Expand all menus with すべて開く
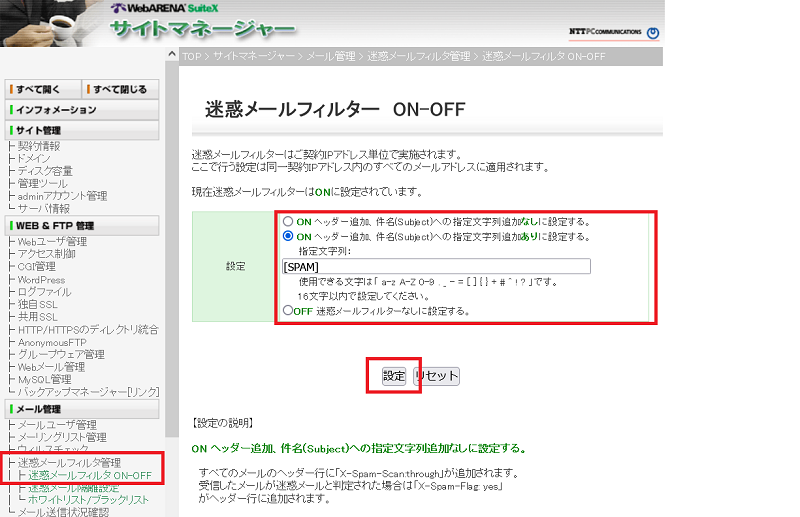The width and height of the screenshot is (800, 517). 40,89
